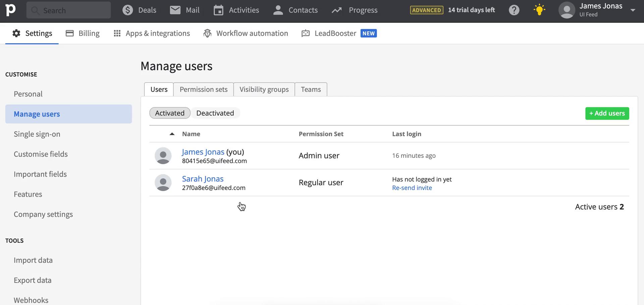Click the lightbulb tips icon
Viewport: 644px width, 305px height.
point(539,10)
